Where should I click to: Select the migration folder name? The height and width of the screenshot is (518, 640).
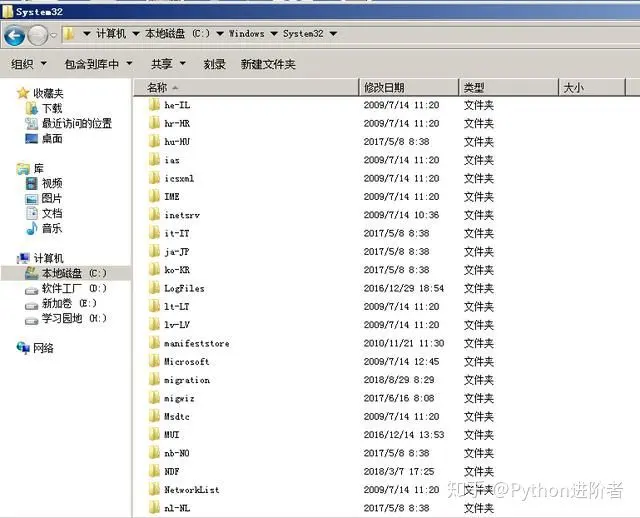pyautogui.click(x=187, y=380)
